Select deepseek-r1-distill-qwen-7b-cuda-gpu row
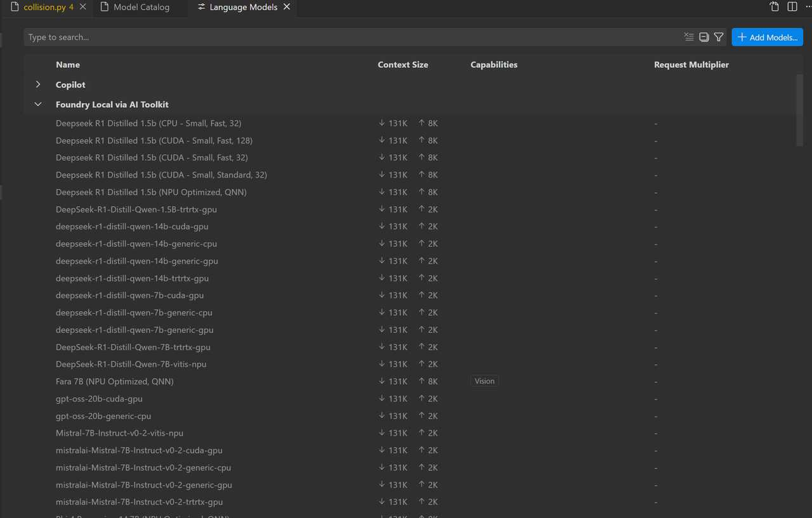The width and height of the screenshot is (812, 518). (x=410, y=295)
